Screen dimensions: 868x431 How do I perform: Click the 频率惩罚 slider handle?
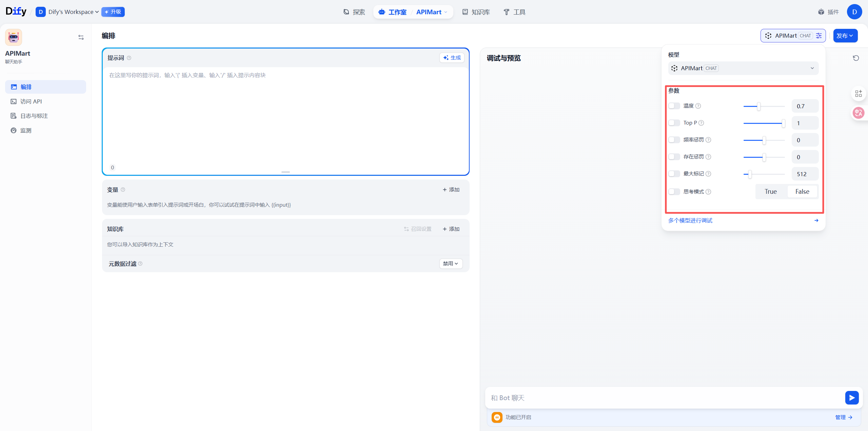pos(764,140)
